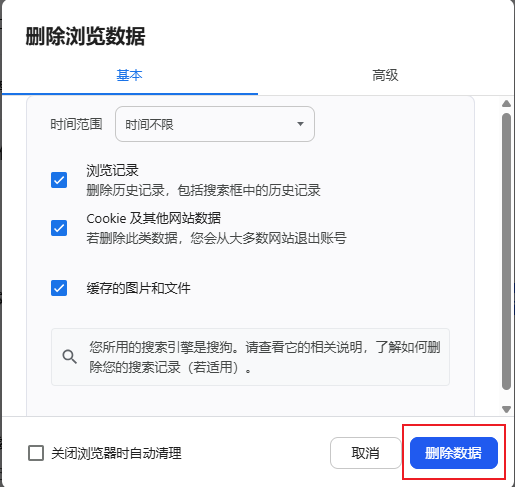Enable 关闭浏览器时自动清理 checkbox
Screen dimensions: 515x487
(36, 453)
